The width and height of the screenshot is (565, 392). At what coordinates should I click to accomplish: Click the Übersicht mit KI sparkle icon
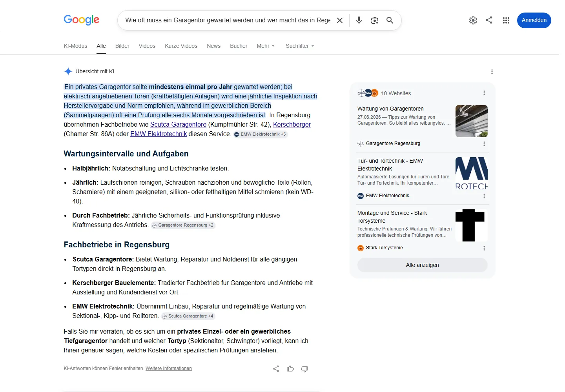(x=68, y=71)
